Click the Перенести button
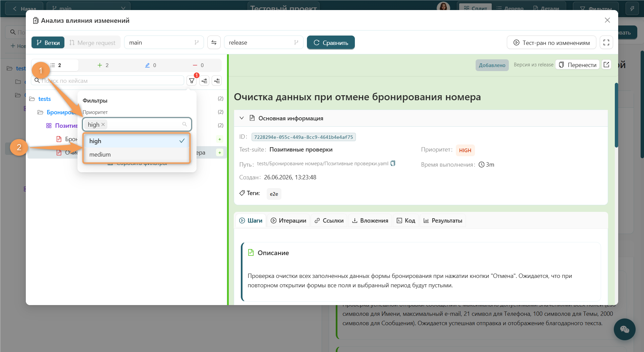Image resolution: width=644 pixels, height=352 pixels. click(578, 65)
